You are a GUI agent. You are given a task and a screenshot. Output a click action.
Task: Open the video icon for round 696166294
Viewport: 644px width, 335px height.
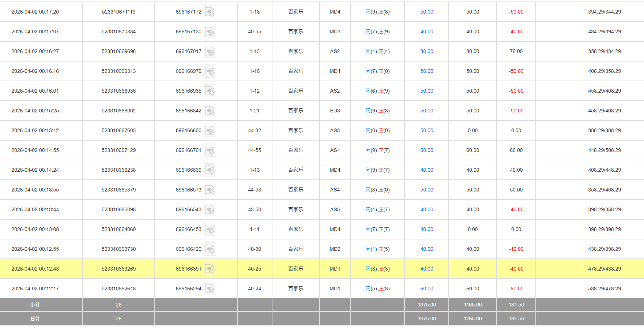point(210,289)
